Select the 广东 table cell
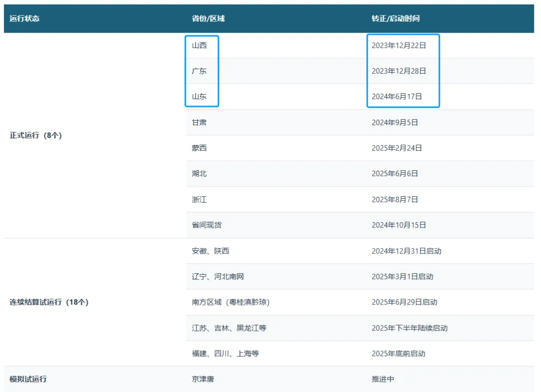The height and width of the screenshot is (392, 541). [x=200, y=71]
